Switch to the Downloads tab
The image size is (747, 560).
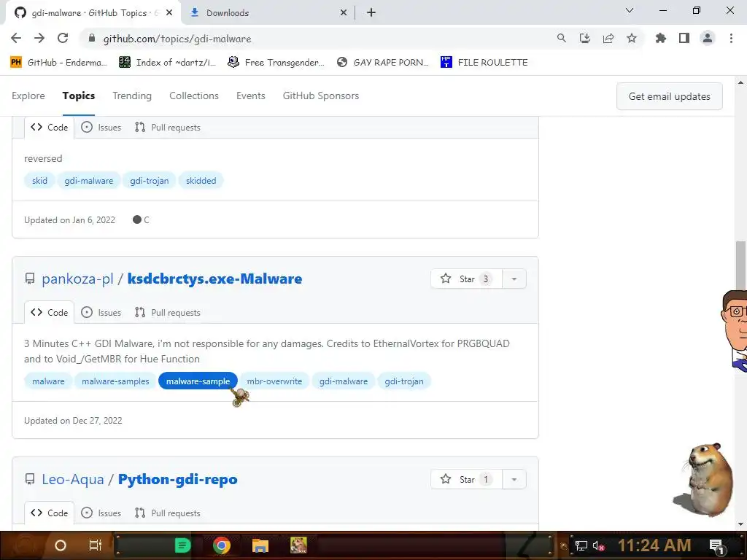click(x=267, y=13)
